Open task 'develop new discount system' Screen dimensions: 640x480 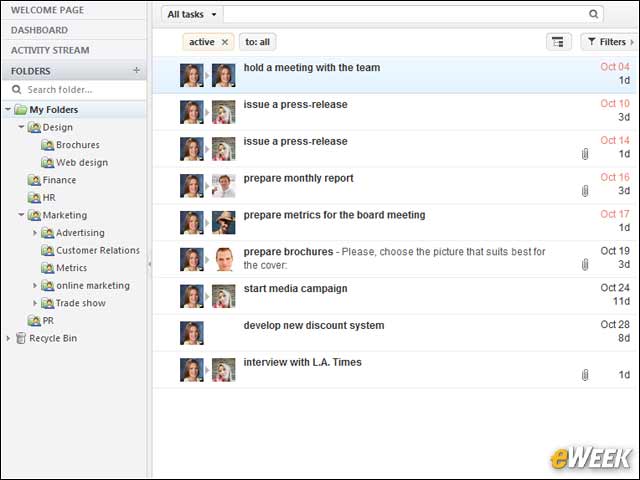tap(314, 325)
